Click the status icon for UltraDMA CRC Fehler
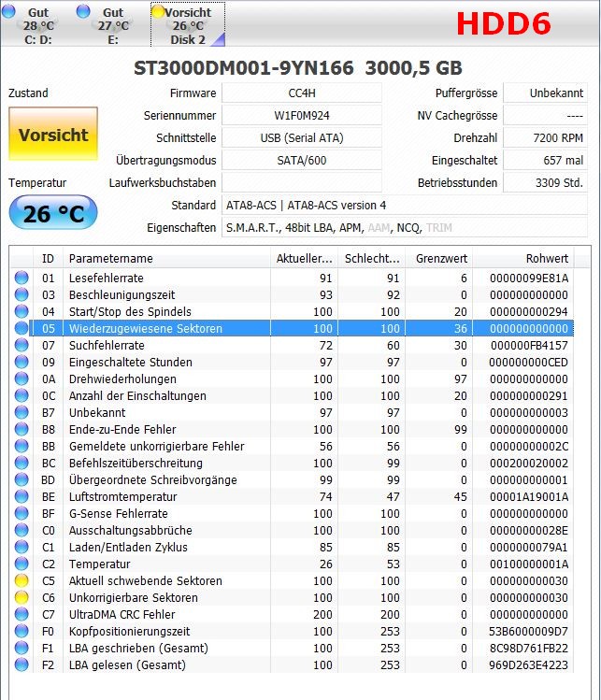Image resolution: width=601 pixels, height=700 pixels. click(21, 614)
